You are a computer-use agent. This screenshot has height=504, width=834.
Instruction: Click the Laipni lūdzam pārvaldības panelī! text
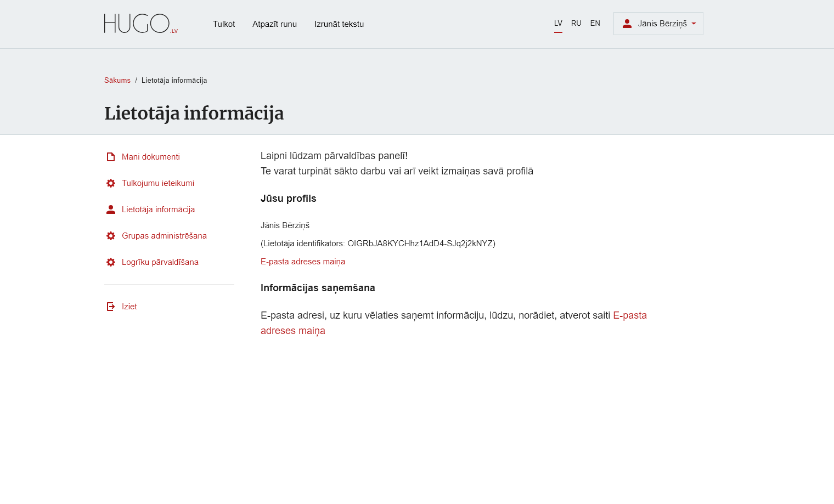(x=334, y=156)
